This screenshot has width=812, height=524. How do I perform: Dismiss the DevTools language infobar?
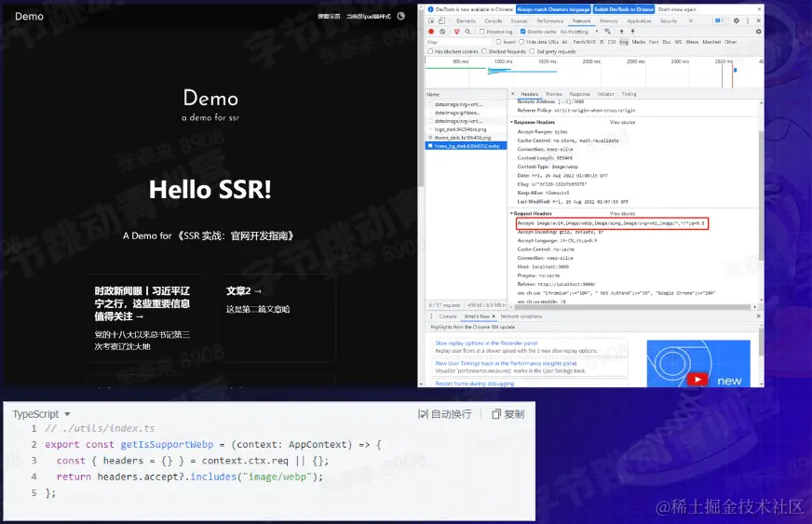pyautogui.click(x=759, y=9)
